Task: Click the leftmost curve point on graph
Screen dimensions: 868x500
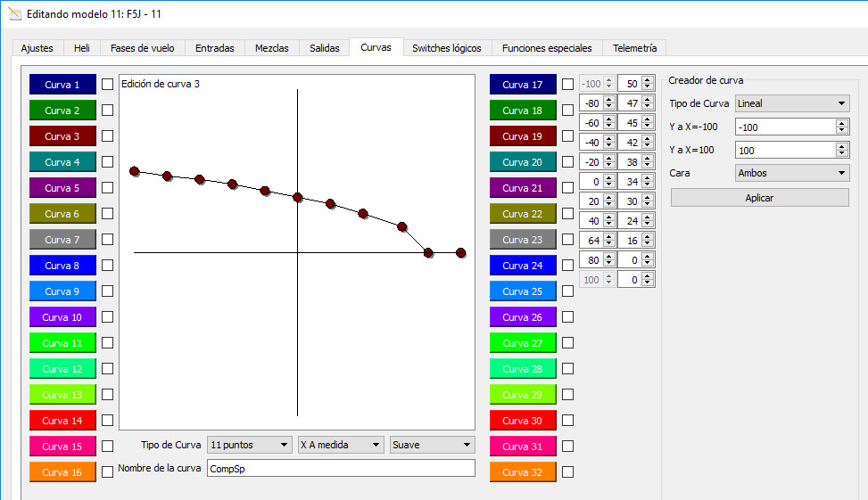Action: point(135,171)
